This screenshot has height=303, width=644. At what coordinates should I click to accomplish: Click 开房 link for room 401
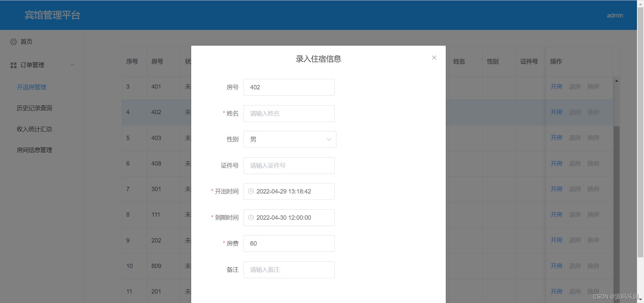click(555, 86)
